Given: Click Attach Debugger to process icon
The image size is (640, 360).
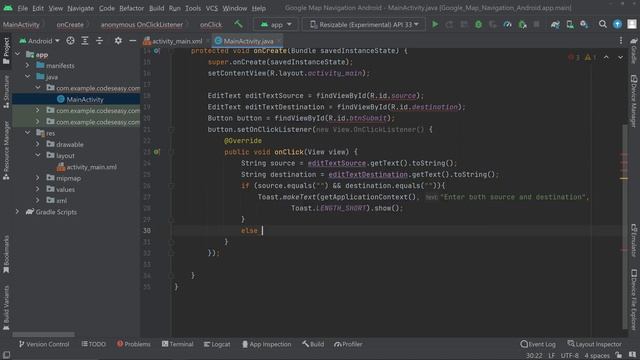Looking at the screenshot, I should (522, 24).
